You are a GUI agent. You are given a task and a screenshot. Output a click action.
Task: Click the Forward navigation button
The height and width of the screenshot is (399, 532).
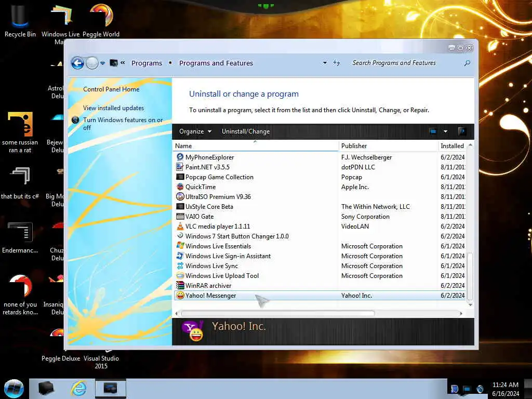[92, 63]
